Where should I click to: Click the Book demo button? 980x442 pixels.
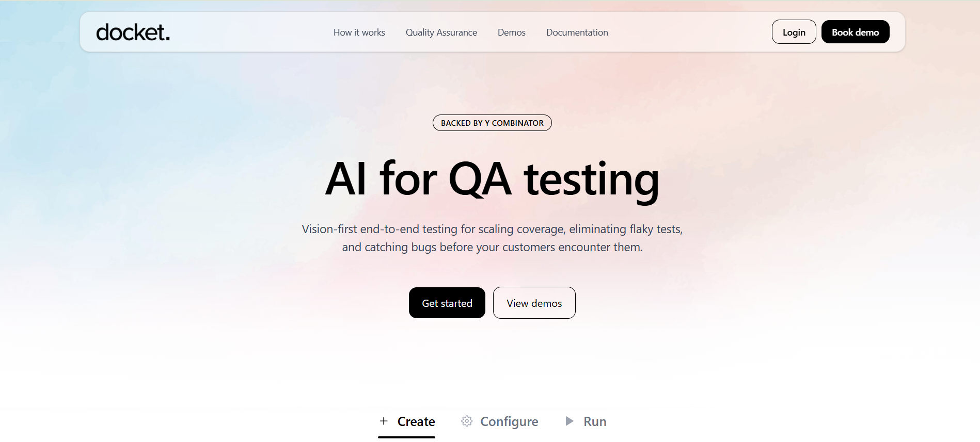point(855,32)
